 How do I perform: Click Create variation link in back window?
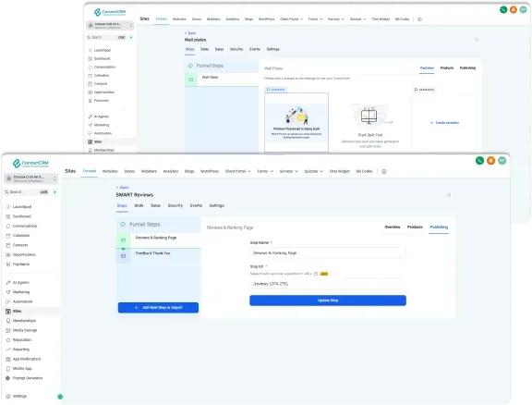point(445,123)
